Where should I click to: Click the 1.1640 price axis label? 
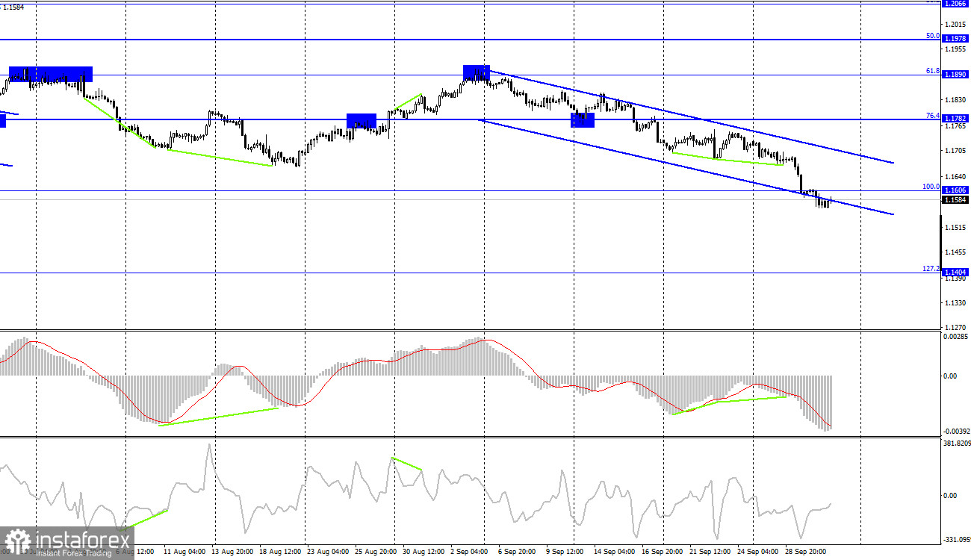click(x=955, y=177)
